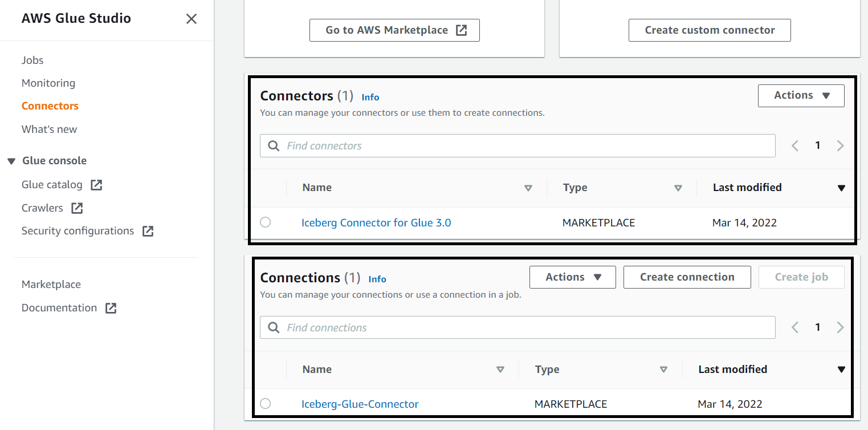Screen dimensions: 868x430
Task: Open What's new page
Action: click(x=49, y=129)
